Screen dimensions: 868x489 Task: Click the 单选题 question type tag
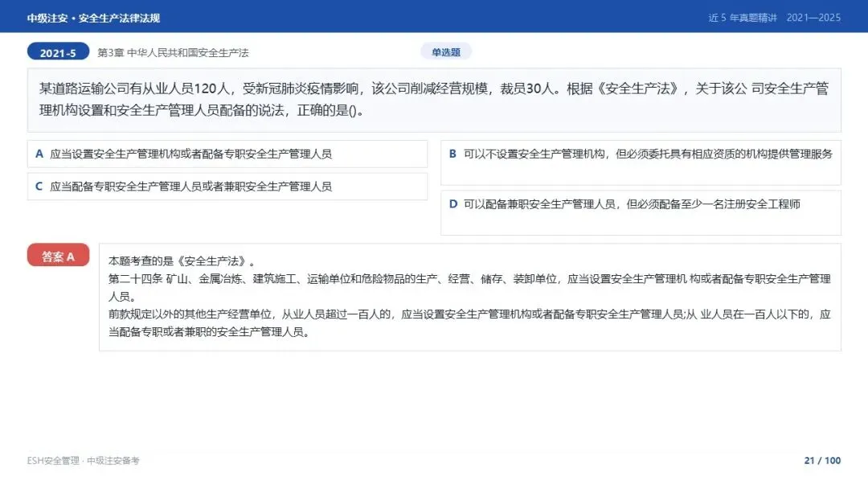445,52
